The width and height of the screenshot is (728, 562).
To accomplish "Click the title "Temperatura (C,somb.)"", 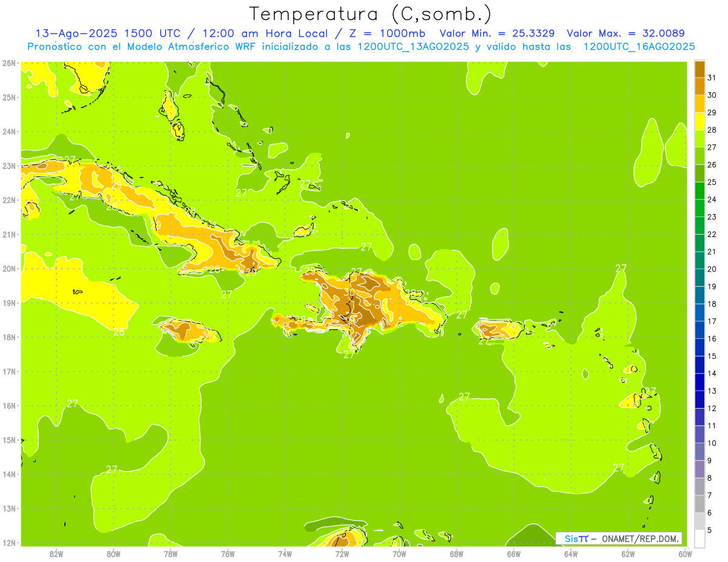I will tap(370, 14).
